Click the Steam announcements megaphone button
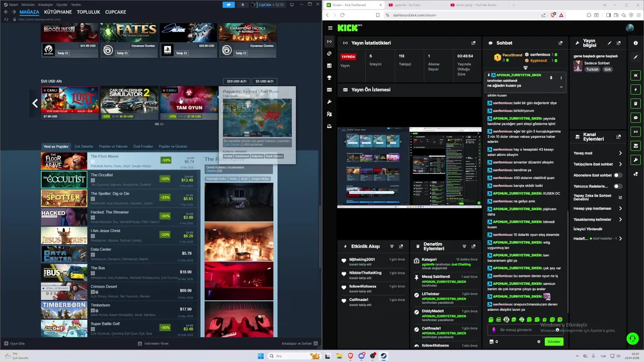Viewport: 644px width, 362px height. [228, 5]
